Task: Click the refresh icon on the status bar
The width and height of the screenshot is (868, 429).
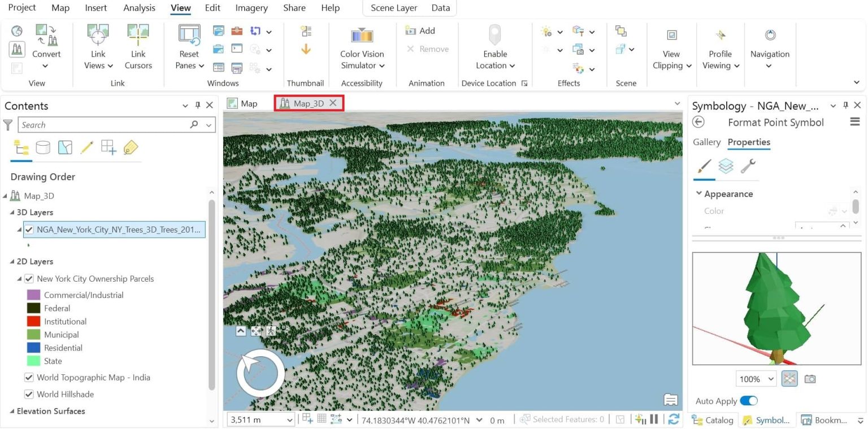Action: [673, 419]
